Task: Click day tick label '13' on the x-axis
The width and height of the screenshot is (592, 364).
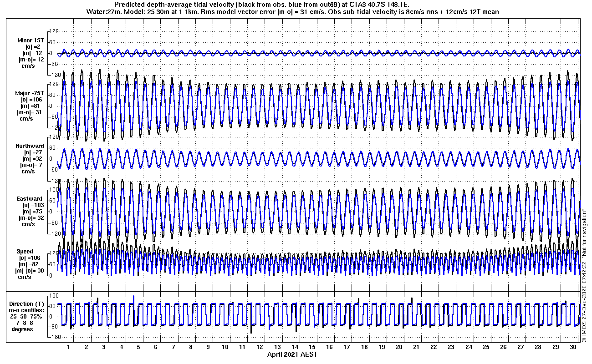Action: click(x=278, y=347)
